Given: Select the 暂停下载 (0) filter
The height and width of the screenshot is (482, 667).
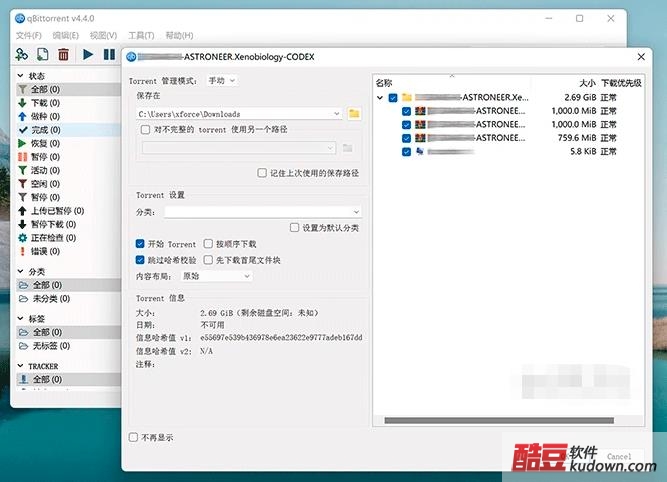Looking at the screenshot, I should [x=47, y=224].
